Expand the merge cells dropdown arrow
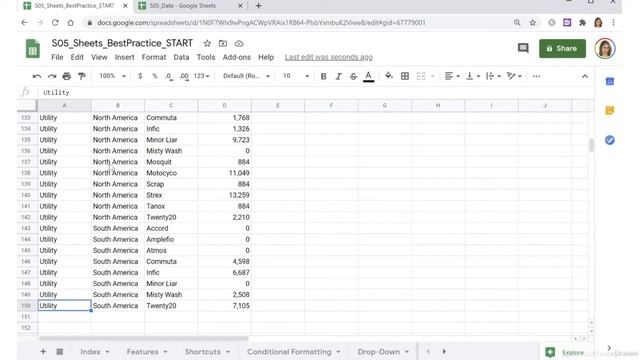Image resolution: width=640 pixels, height=360 pixels. (x=433, y=76)
